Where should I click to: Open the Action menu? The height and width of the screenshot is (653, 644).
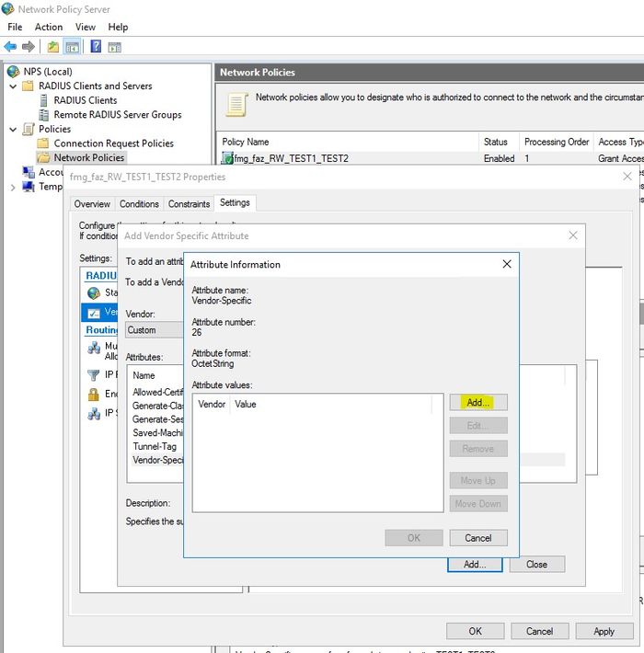(x=49, y=28)
